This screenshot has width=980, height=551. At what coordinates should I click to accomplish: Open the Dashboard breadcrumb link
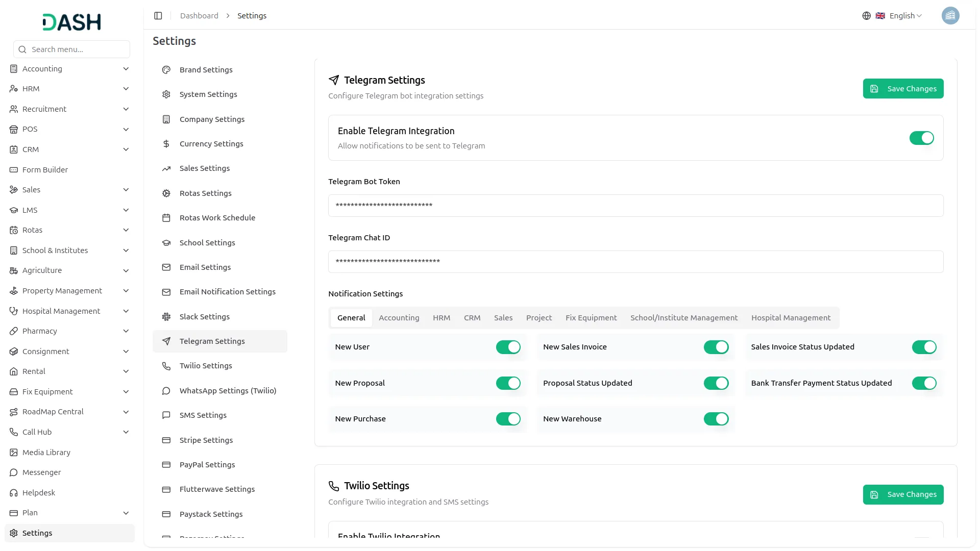point(199,16)
